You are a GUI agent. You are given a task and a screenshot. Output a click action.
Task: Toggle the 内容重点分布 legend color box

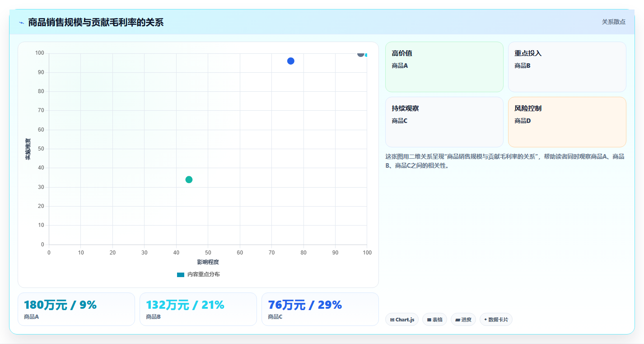181,274
